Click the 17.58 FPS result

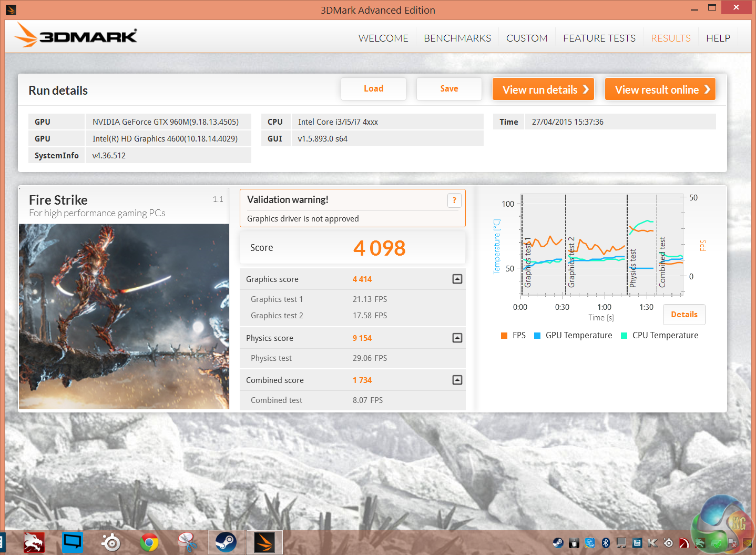pos(370,315)
